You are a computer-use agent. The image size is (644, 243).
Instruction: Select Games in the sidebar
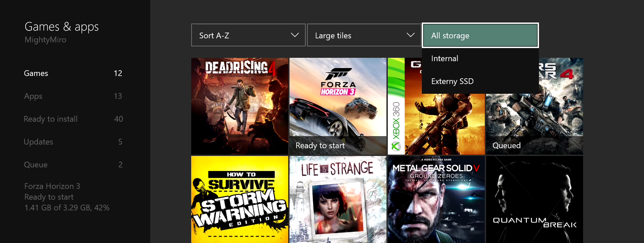coord(73,73)
